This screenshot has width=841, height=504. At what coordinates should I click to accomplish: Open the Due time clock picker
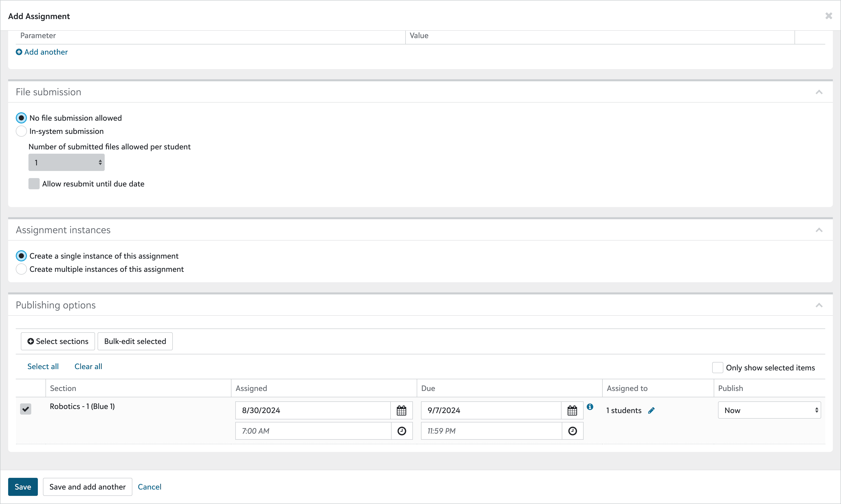click(573, 431)
